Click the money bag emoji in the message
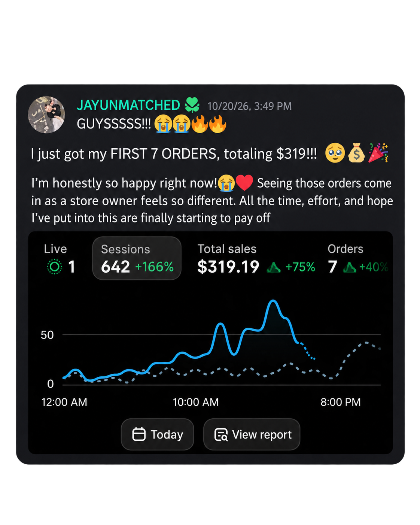420x525 pixels. 356,153
